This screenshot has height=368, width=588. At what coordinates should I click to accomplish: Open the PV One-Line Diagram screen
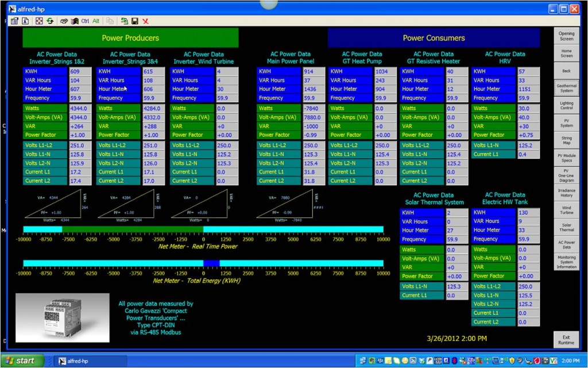click(566, 175)
